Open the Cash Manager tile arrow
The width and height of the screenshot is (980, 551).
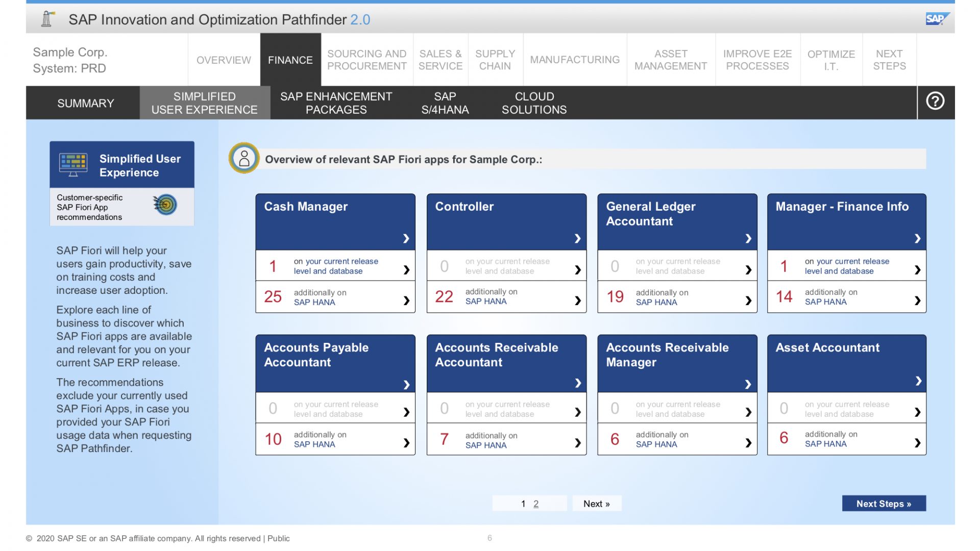click(406, 238)
